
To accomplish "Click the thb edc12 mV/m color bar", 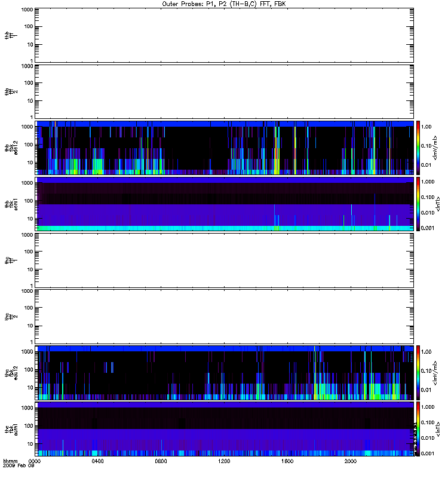I will pos(418,148).
